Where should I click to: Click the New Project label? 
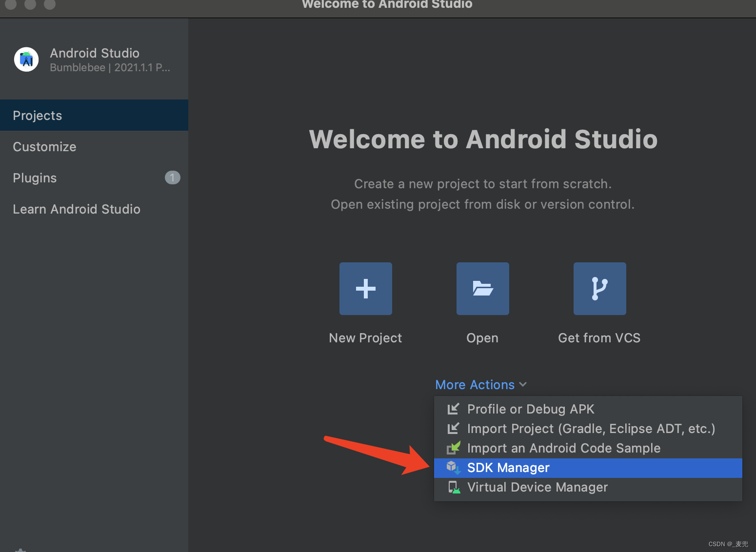365,338
